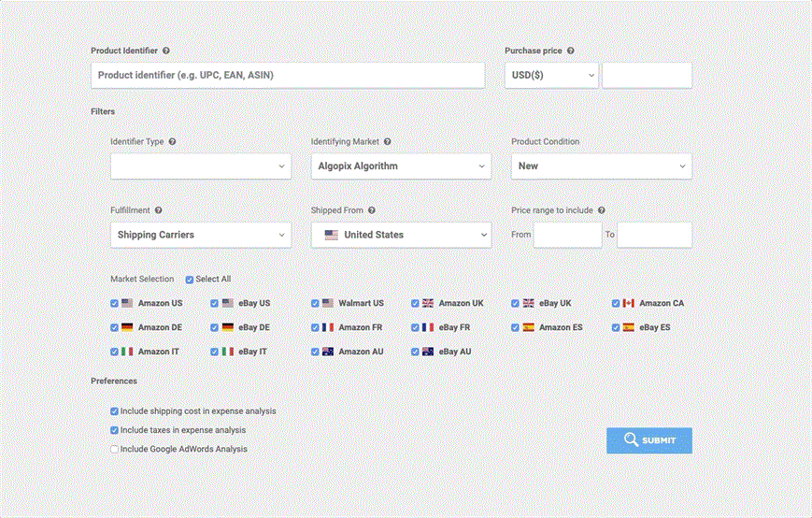Viewport: 812px width, 518px height.
Task: Expand the Identifier Type dropdown
Action: pos(201,166)
